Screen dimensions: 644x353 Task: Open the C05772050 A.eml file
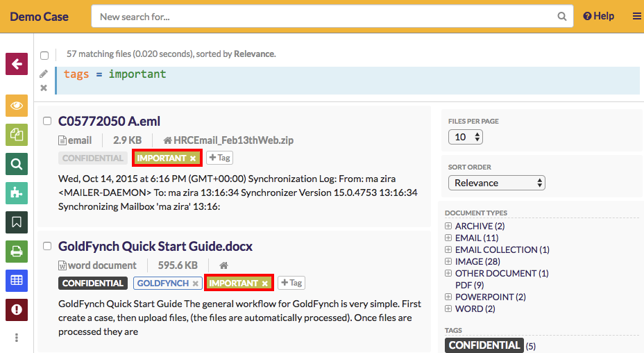109,121
